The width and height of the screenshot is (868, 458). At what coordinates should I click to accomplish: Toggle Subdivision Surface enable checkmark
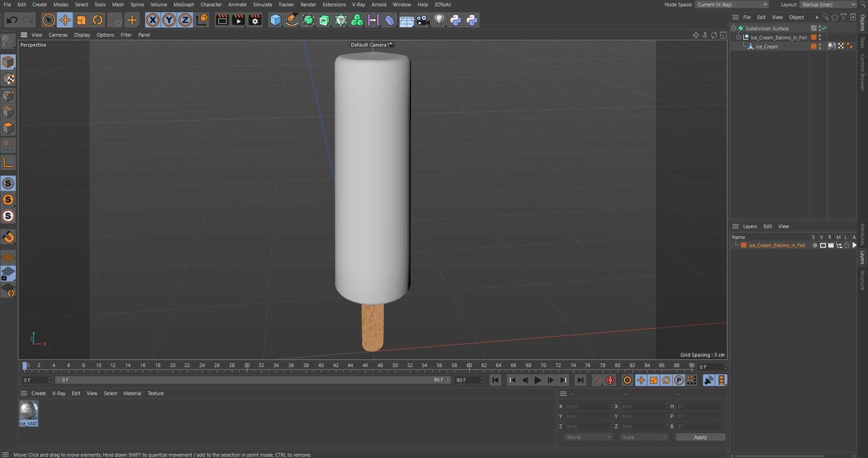[x=825, y=28]
